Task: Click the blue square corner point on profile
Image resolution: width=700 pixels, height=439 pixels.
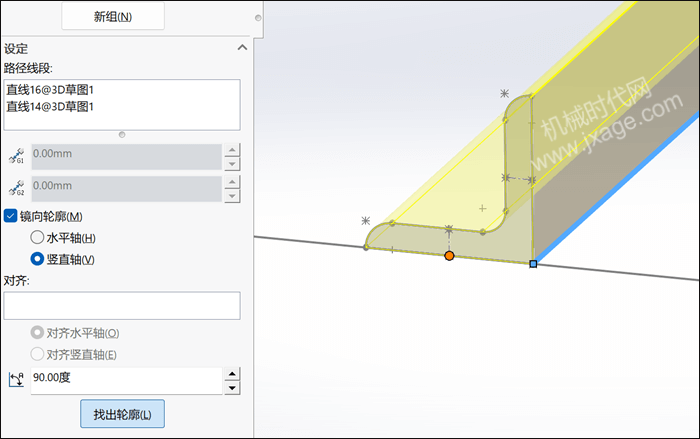Action: 533,264
